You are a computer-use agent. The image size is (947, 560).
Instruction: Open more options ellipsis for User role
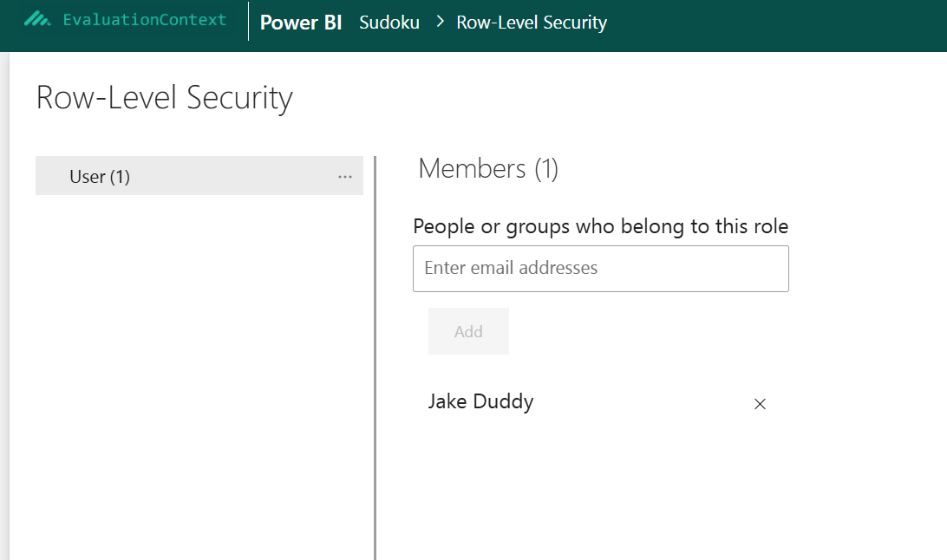345,176
